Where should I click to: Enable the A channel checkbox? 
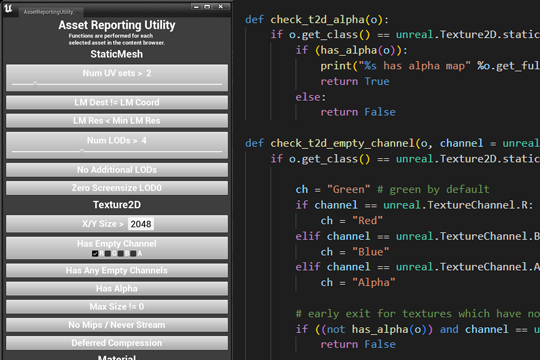click(x=133, y=254)
